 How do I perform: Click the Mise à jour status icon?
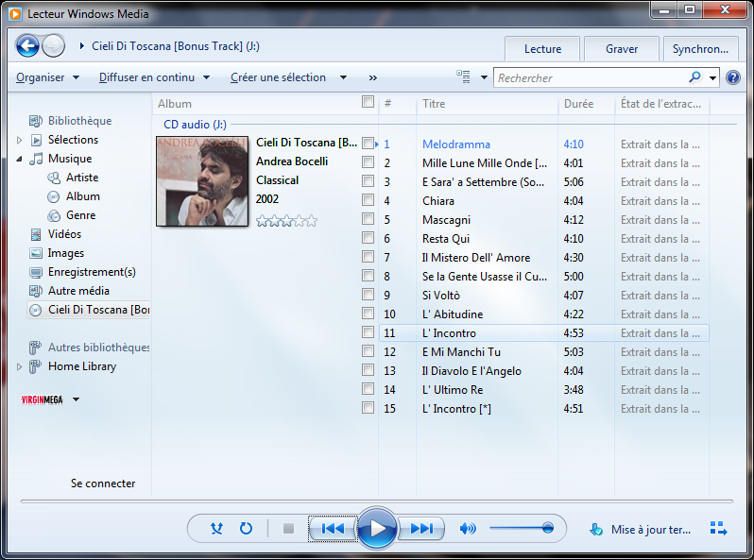[596, 529]
